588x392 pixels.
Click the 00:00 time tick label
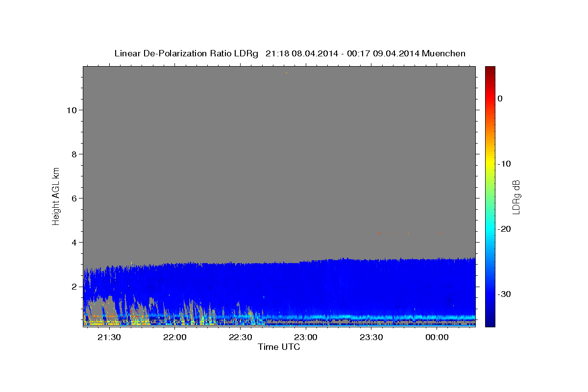[437, 337]
